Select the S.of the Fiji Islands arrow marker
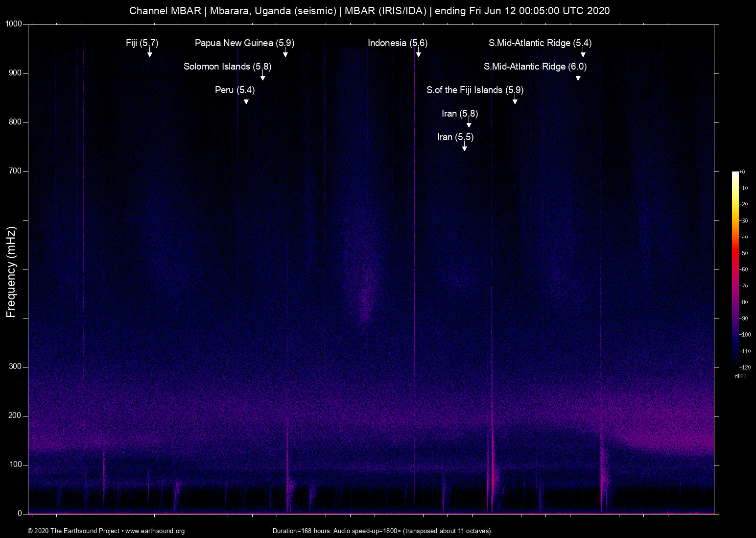 [x=515, y=101]
